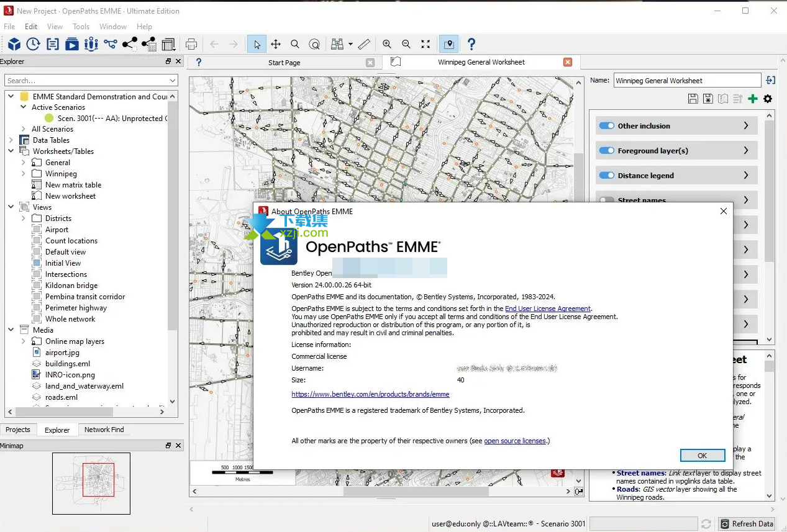This screenshot has width=787, height=532.
Task: Click the blue question mark help icon
Action: (x=471, y=44)
